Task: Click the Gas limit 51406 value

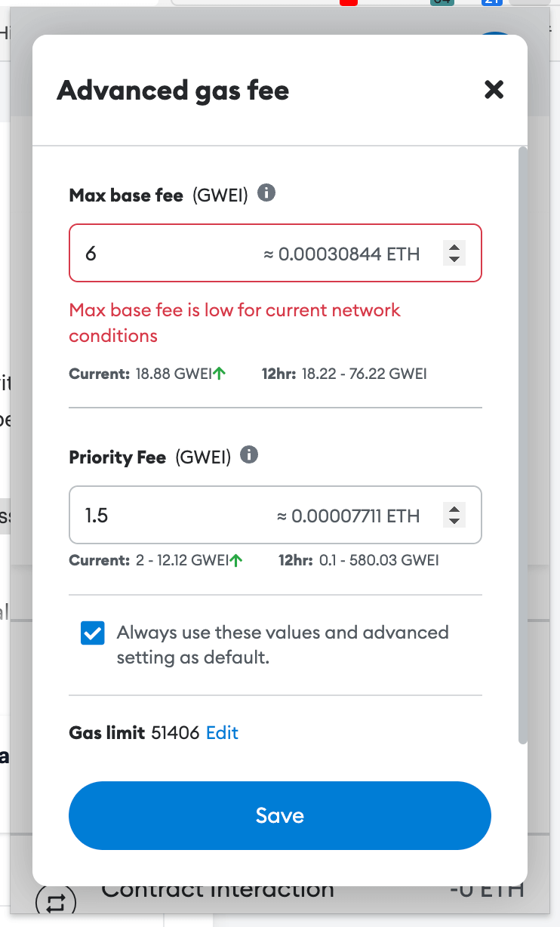Action: [175, 732]
